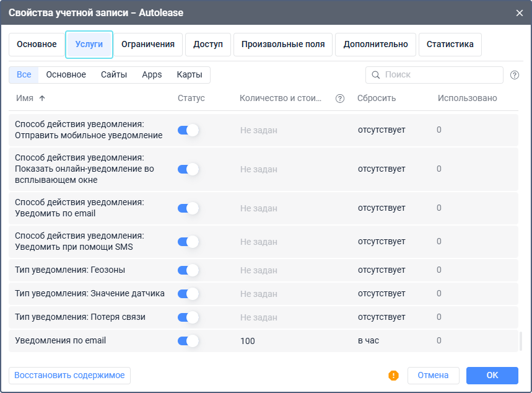
Task: Turn off Тип уведомления: Потеря связи
Action: pos(188,317)
